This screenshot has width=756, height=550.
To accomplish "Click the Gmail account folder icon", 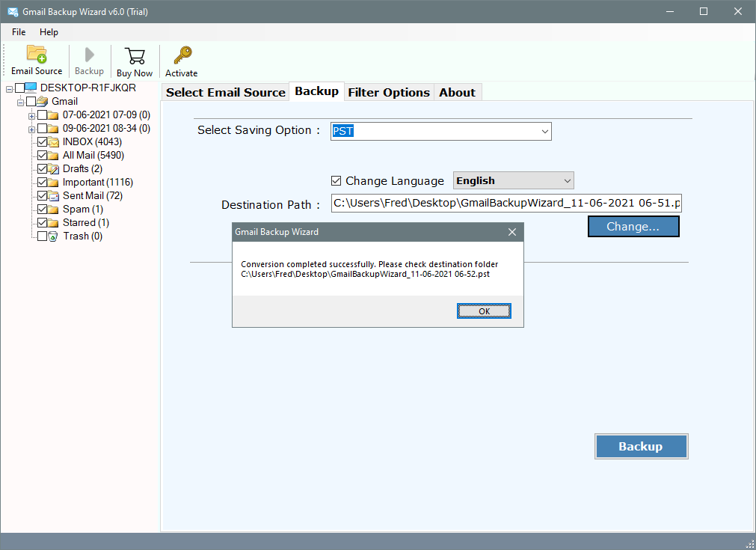I will 43,101.
